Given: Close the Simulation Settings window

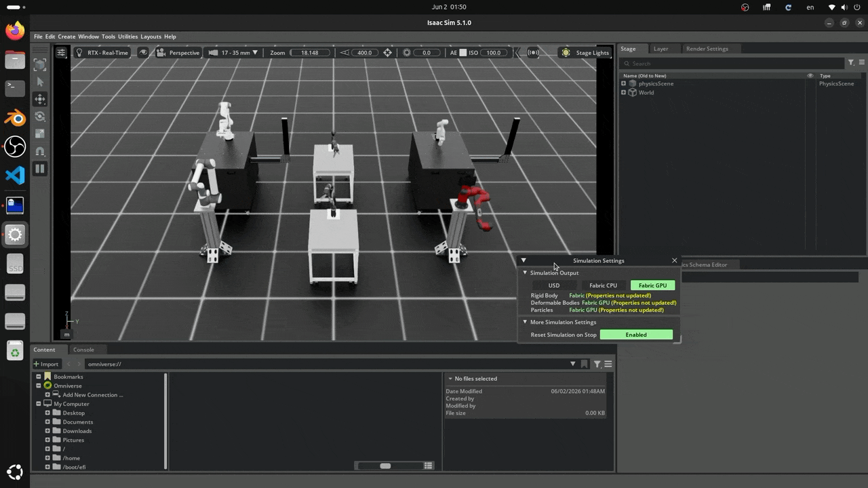Looking at the screenshot, I should point(674,260).
